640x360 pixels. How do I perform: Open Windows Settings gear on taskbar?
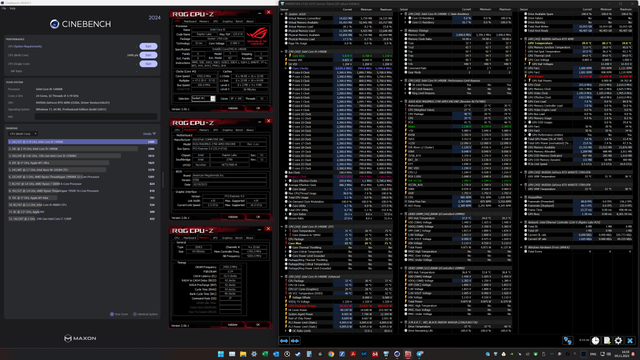pyautogui.click(x=254, y=354)
